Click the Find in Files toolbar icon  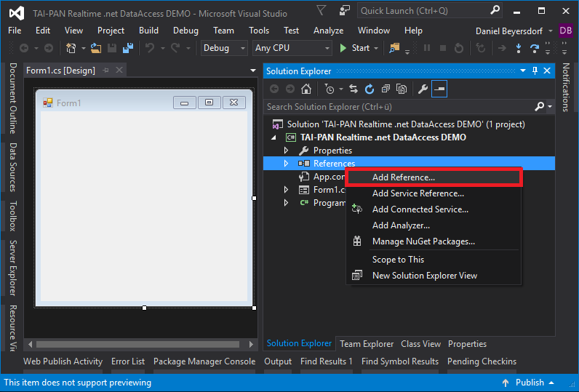(394, 48)
